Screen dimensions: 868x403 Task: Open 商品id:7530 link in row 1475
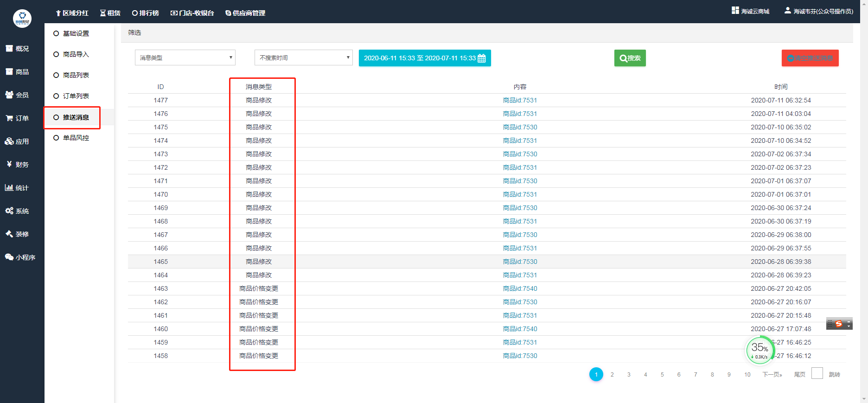(x=520, y=127)
